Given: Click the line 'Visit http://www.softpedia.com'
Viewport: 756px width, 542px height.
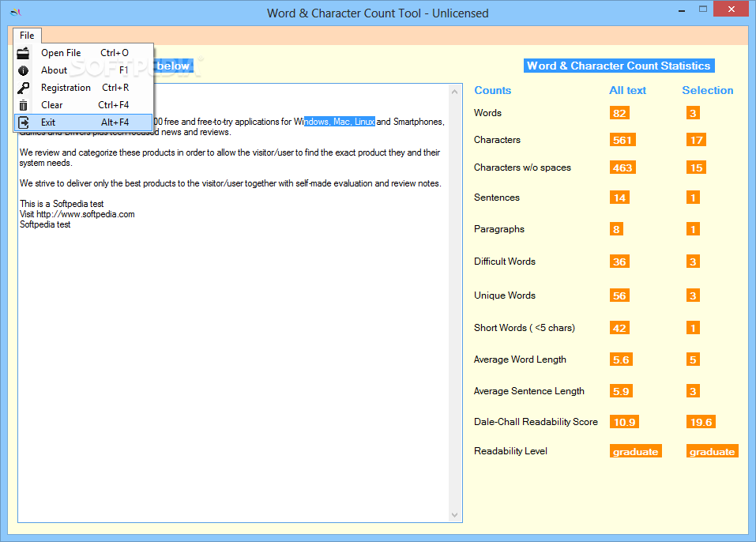Looking at the screenshot, I should 77,214.
